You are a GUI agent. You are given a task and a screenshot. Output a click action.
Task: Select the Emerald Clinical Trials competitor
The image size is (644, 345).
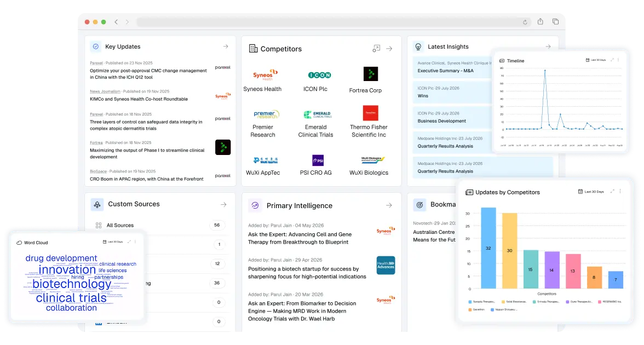tap(316, 123)
